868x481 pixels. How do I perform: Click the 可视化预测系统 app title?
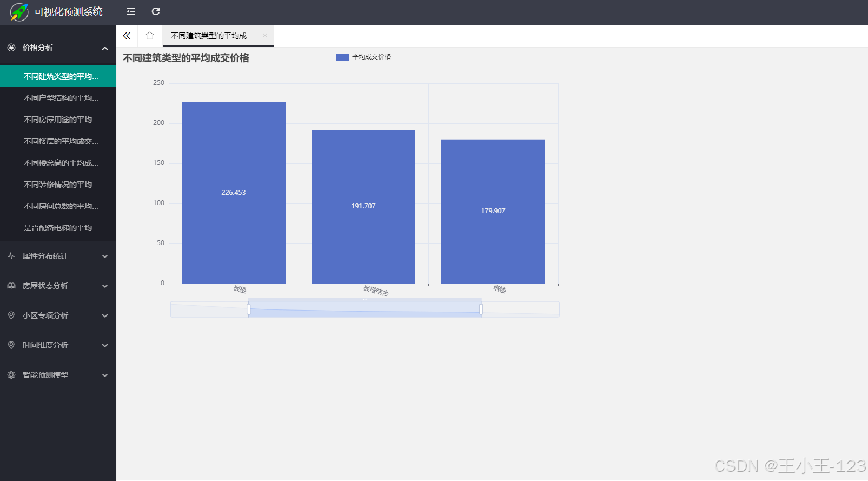point(68,12)
